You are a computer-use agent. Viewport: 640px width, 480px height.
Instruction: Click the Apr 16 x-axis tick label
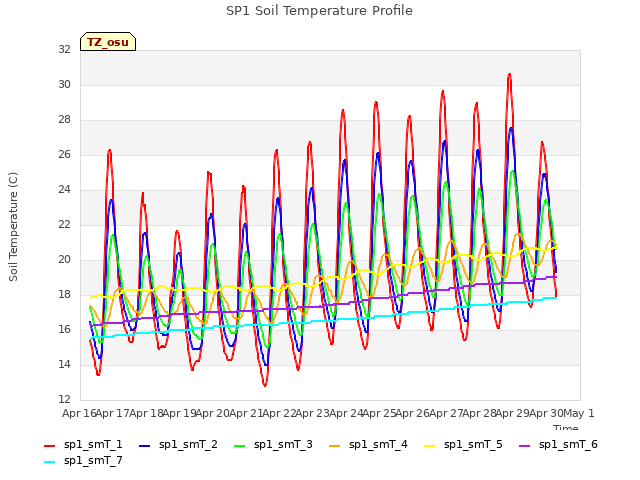[79, 413]
